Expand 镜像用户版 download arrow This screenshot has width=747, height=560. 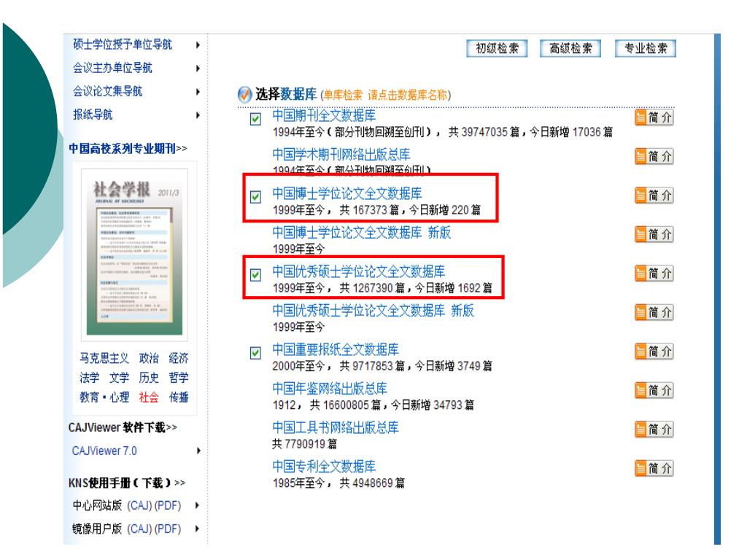[198, 529]
